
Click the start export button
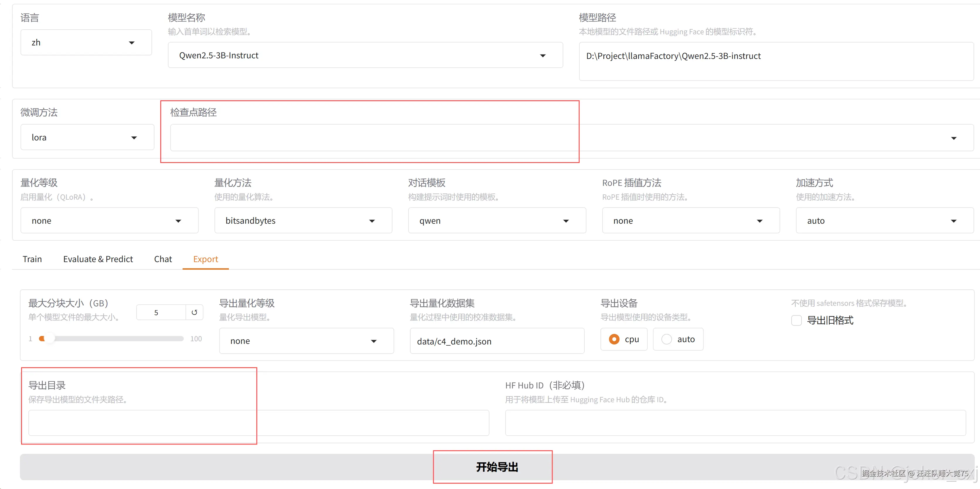click(496, 467)
